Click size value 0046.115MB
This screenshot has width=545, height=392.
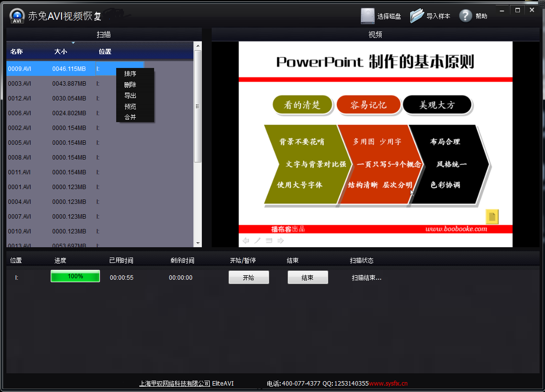click(x=69, y=69)
